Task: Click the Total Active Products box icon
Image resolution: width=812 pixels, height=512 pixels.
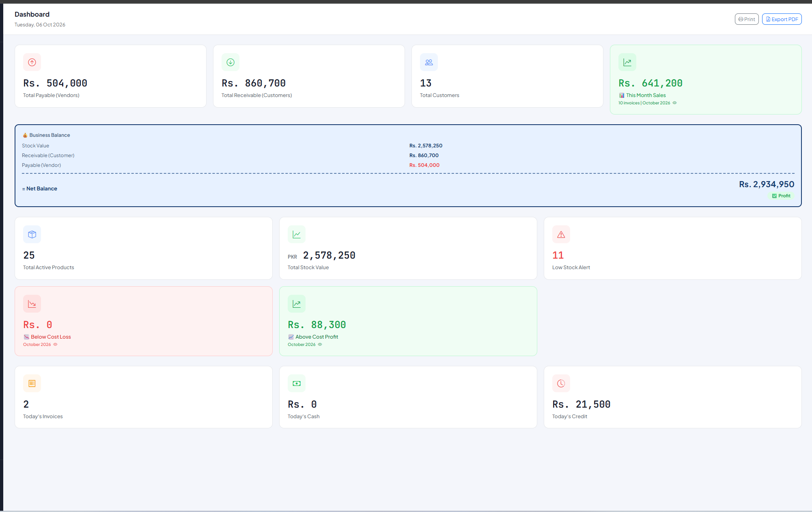Action: [32, 234]
